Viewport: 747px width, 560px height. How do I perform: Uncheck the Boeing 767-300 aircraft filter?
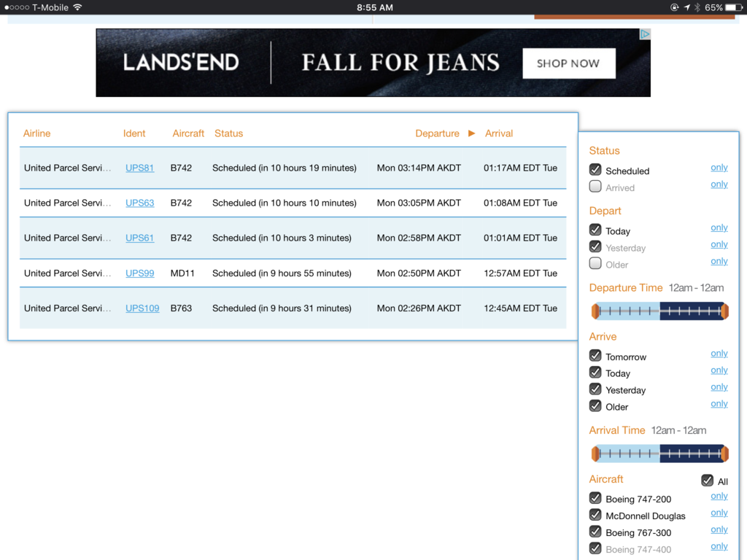[x=595, y=532]
